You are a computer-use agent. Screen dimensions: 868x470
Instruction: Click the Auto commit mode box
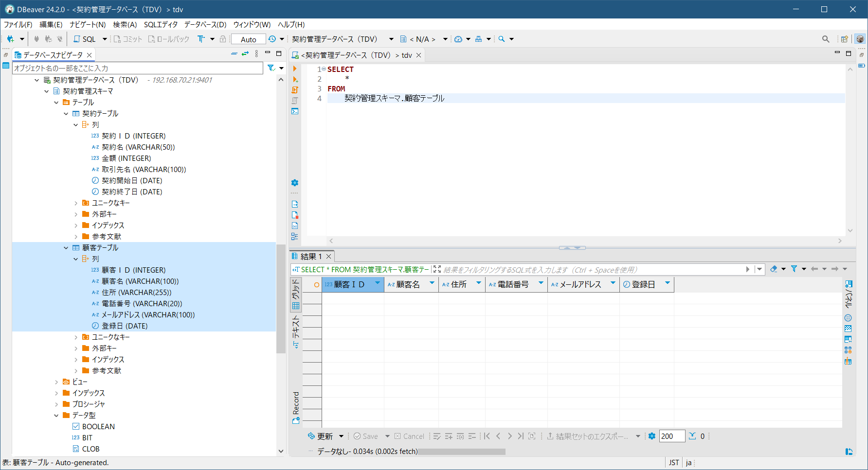(x=248, y=39)
